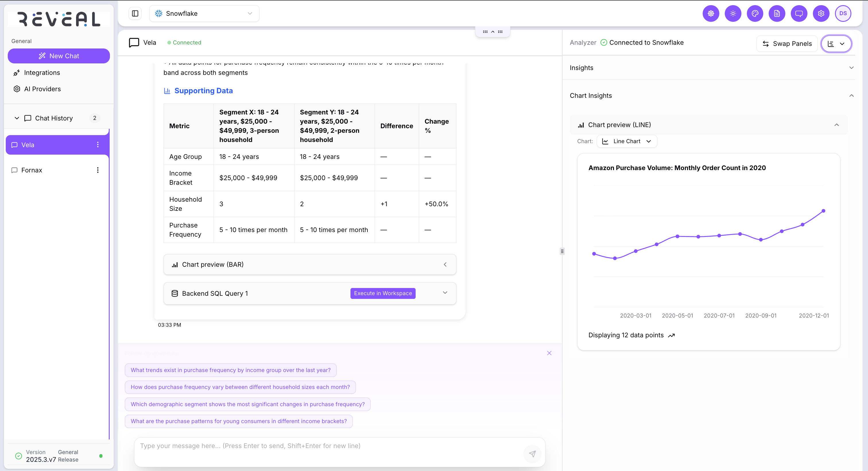The width and height of the screenshot is (868, 471).
Task: Click the document icon in header
Action: pyautogui.click(x=777, y=13)
